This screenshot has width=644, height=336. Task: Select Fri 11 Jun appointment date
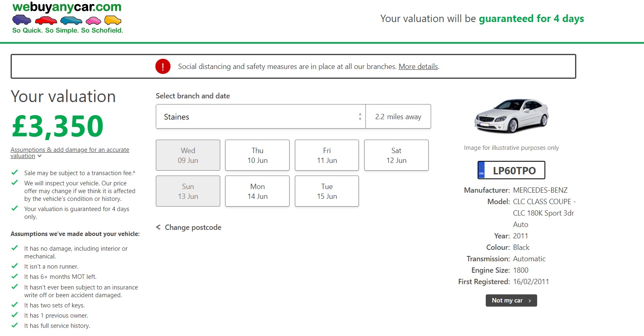pyautogui.click(x=327, y=155)
